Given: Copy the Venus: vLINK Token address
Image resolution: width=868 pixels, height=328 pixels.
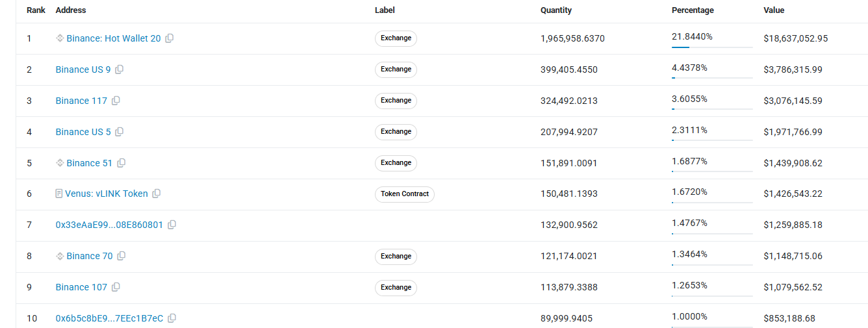Looking at the screenshot, I should pos(157,194).
